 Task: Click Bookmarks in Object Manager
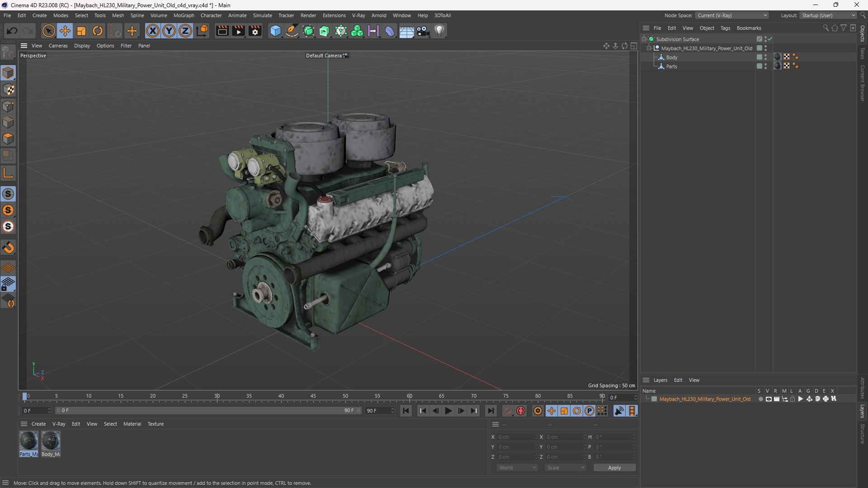[x=749, y=28]
